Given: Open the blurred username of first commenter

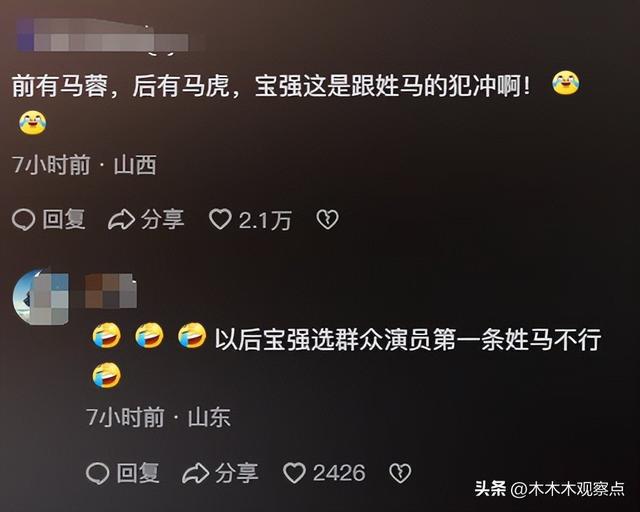Looking at the screenshot, I should pos(103,37).
